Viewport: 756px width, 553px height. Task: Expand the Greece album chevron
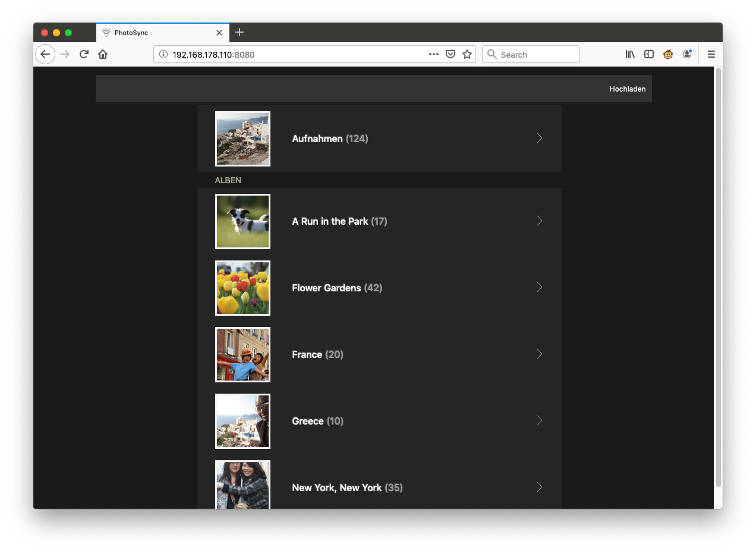540,420
